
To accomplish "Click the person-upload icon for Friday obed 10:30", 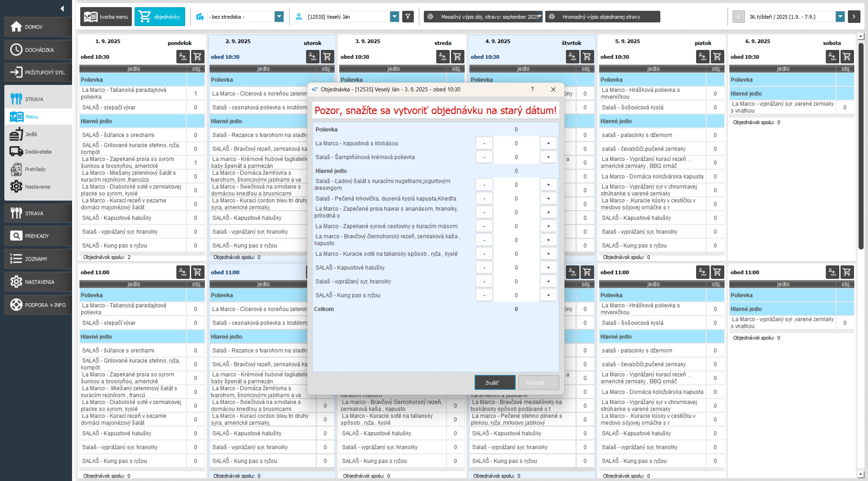I will tap(702, 57).
